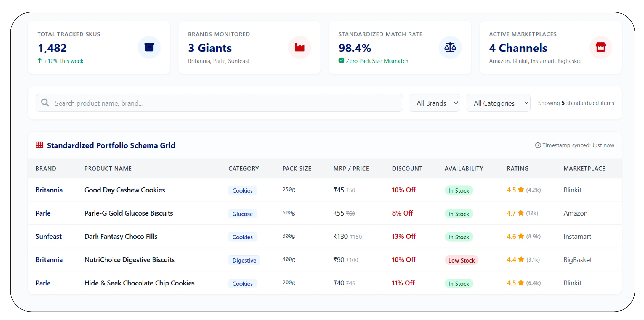Click the 8% Off discount value
This screenshot has width=644, height=320.
pyautogui.click(x=402, y=213)
